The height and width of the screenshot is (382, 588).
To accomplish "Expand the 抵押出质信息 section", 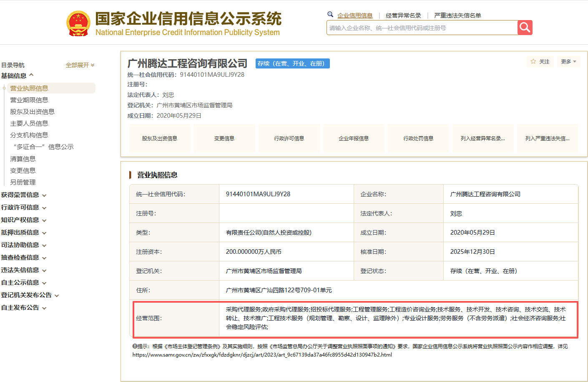I will 24,233.
